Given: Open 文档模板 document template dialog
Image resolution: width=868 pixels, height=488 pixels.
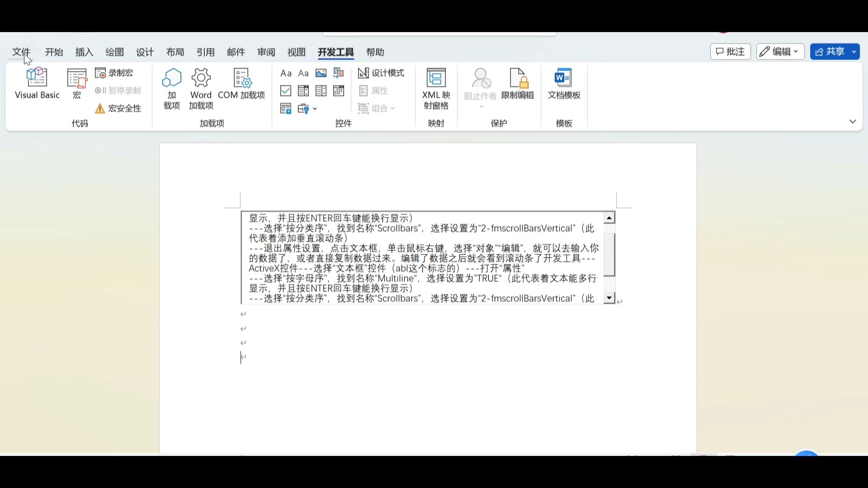Looking at the screenshot, I should [564, 84].
